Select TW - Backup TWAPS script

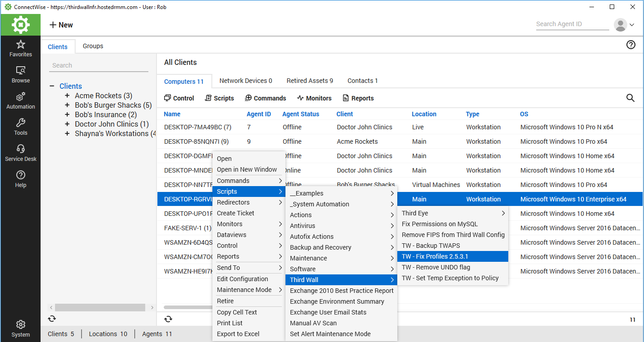click(453, 246)
